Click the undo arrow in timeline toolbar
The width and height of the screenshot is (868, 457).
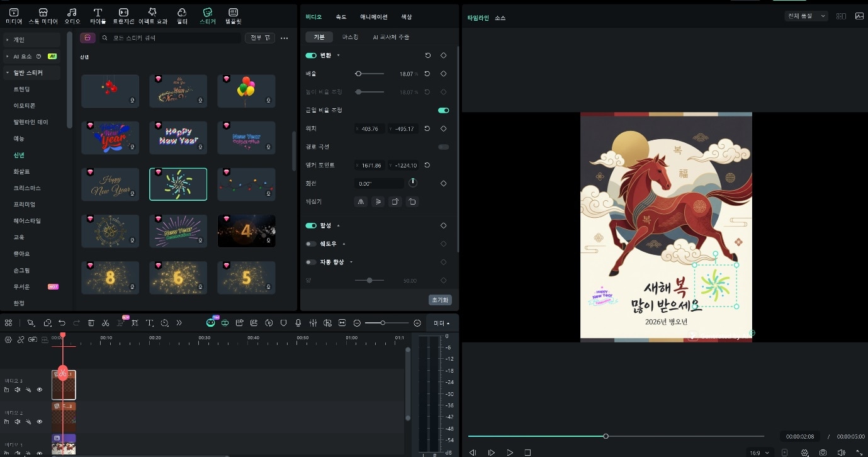click(62, 323)
